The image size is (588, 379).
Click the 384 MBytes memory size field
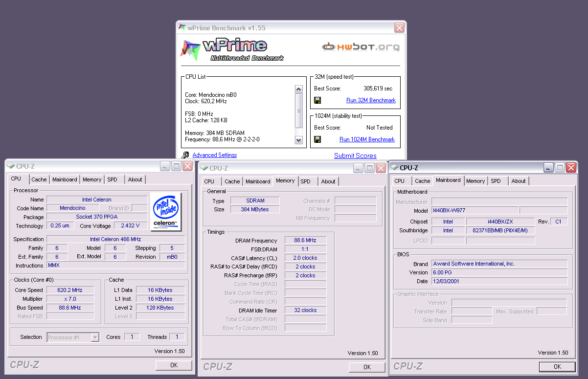coord(255,209)
